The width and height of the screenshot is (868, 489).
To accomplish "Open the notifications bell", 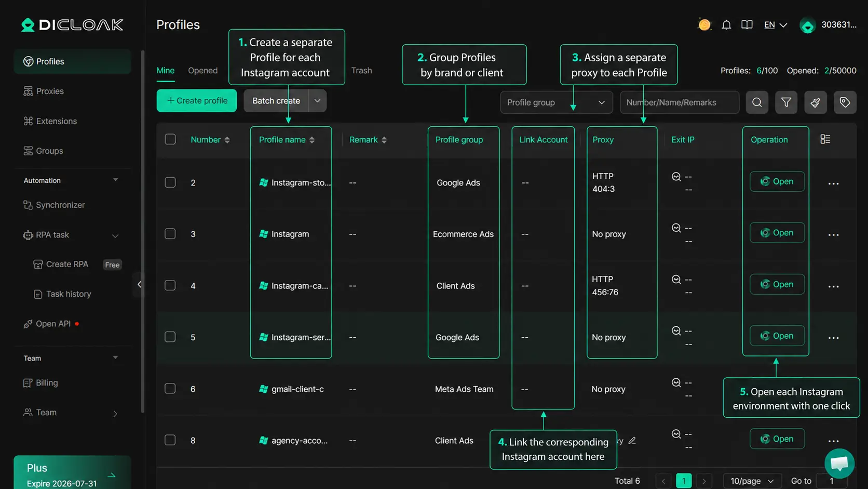I will (726, 24).
